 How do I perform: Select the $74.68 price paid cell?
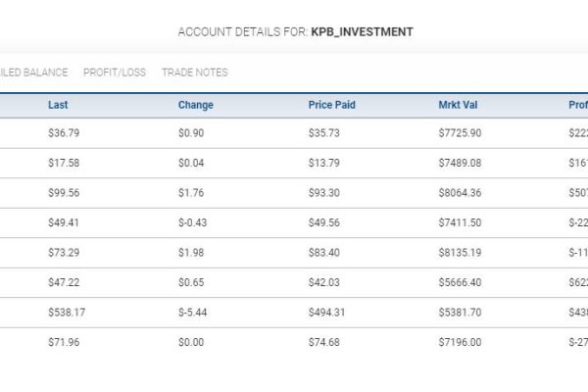click(324, 342)
